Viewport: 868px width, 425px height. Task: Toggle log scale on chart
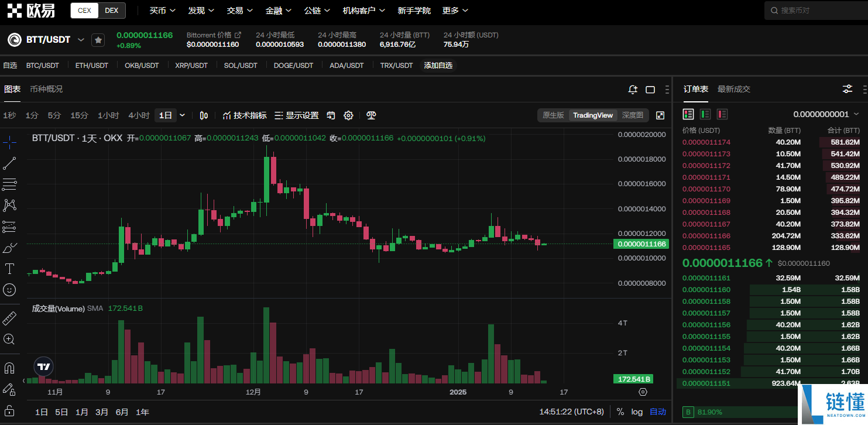(x=637, y=412)
